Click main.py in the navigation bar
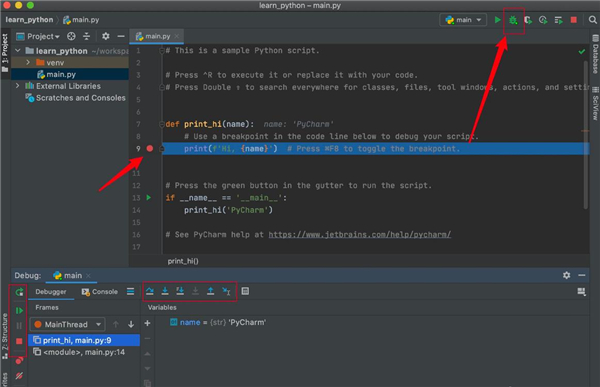The height and width of the screenshot is (387, 600). click(81, 20)
